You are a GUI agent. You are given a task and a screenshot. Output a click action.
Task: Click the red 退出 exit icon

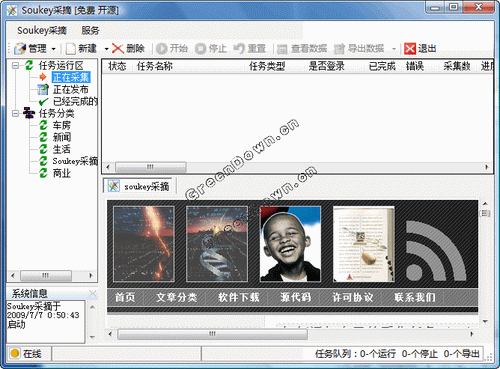(x=410, y=49)
